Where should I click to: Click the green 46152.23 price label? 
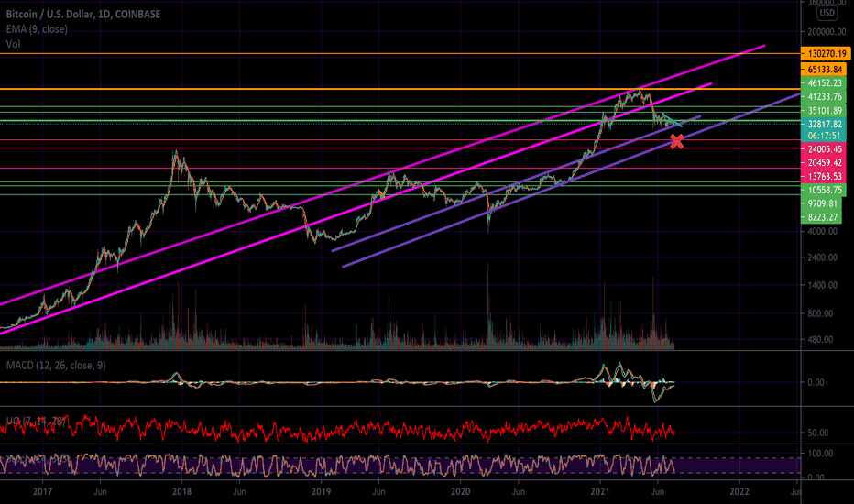[824, 82]
